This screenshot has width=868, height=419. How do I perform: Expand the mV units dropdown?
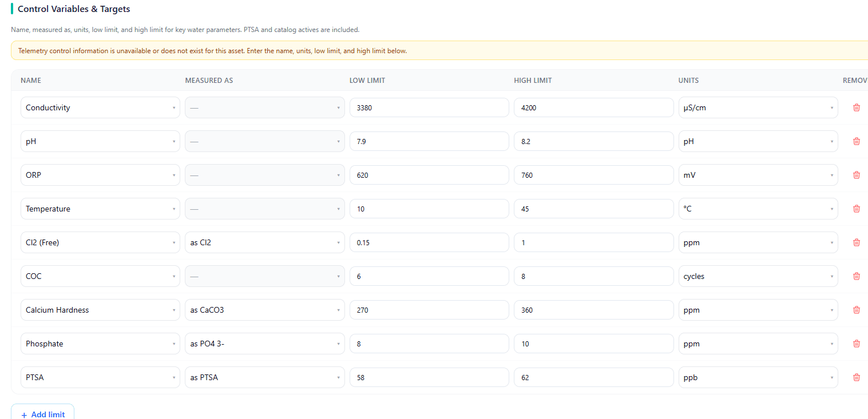click(x=758, y=175)
